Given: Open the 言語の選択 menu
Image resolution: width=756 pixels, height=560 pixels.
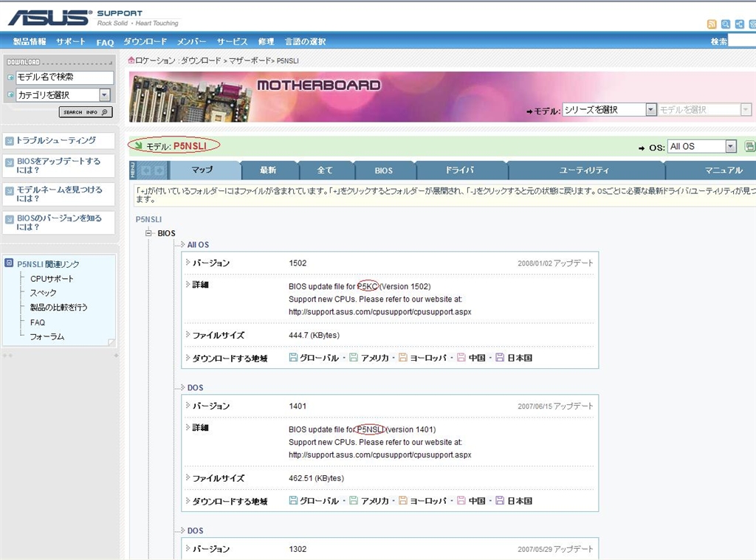Looking at the screenshot, I should (305, 42).
